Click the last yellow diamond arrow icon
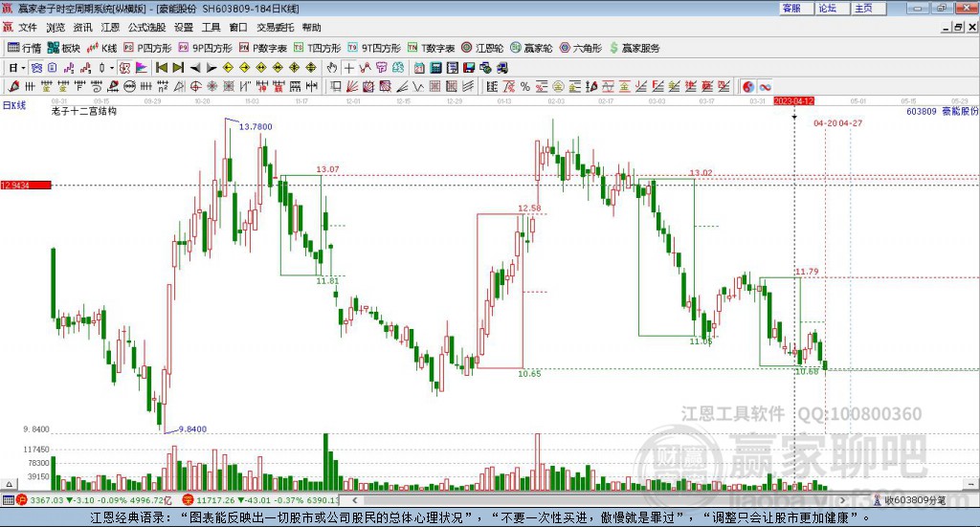This screenshot has height=527, width=980. [311, 68]
